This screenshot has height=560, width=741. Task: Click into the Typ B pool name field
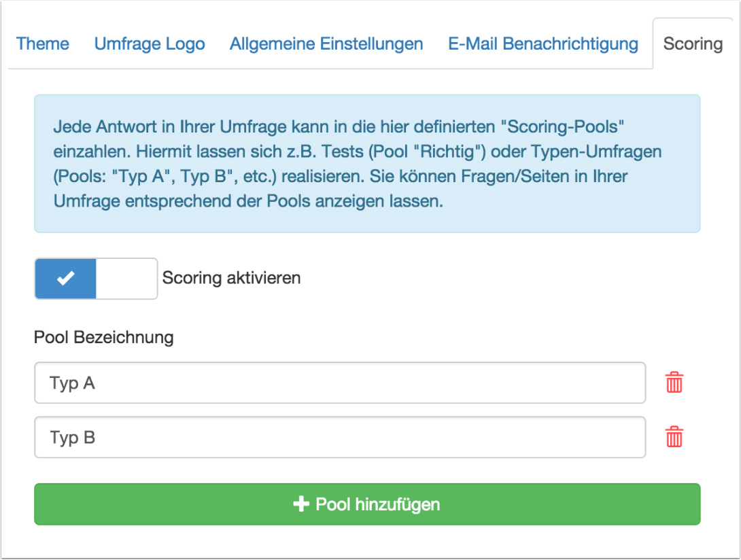[x=339, y=437]
